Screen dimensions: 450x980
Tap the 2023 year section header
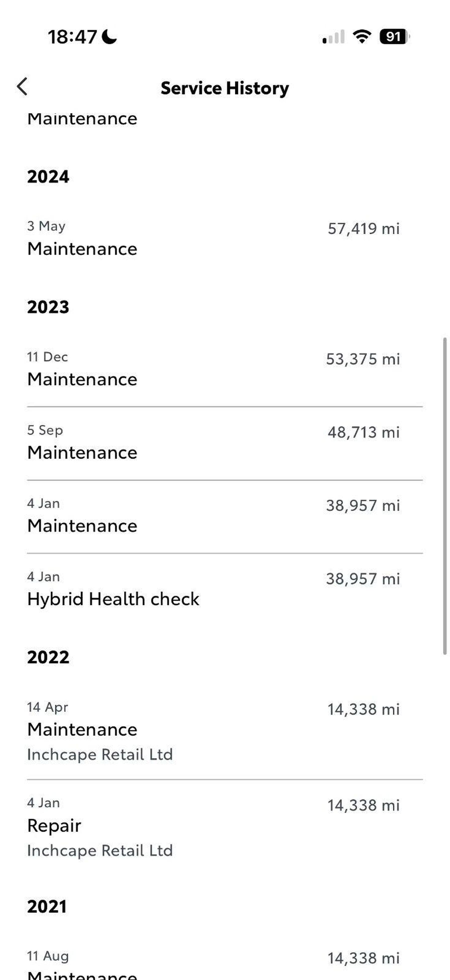(48, 307)
